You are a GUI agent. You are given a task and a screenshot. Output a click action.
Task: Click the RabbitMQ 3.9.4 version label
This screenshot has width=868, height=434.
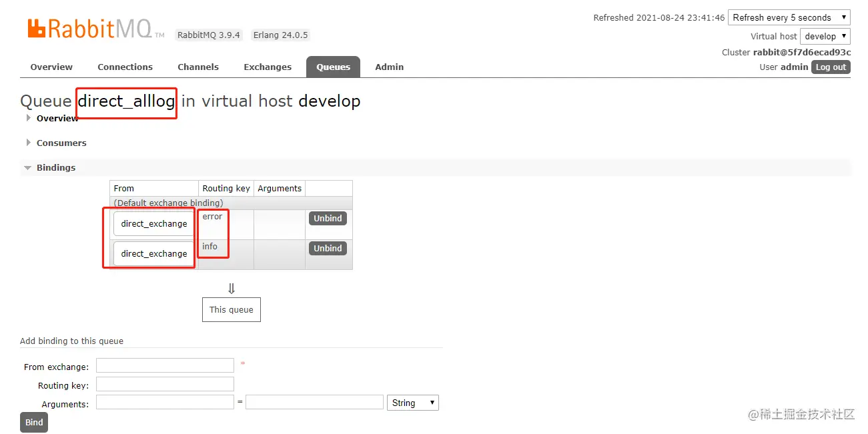coord(208,35)
